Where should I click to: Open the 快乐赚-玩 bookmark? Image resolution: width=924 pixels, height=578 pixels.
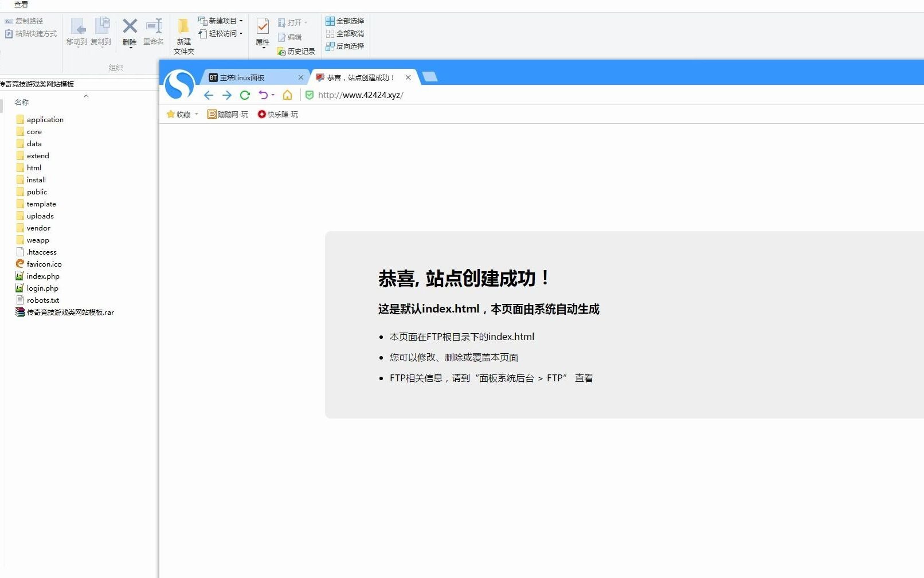click(x=278, y=114)
